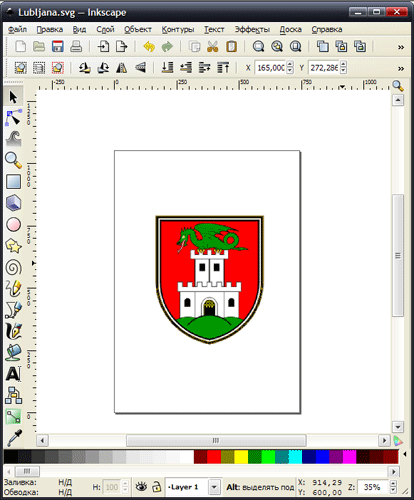The image size is (414, 500).
Task: Save the document with floppy icon
Action: tap(58, 46)
